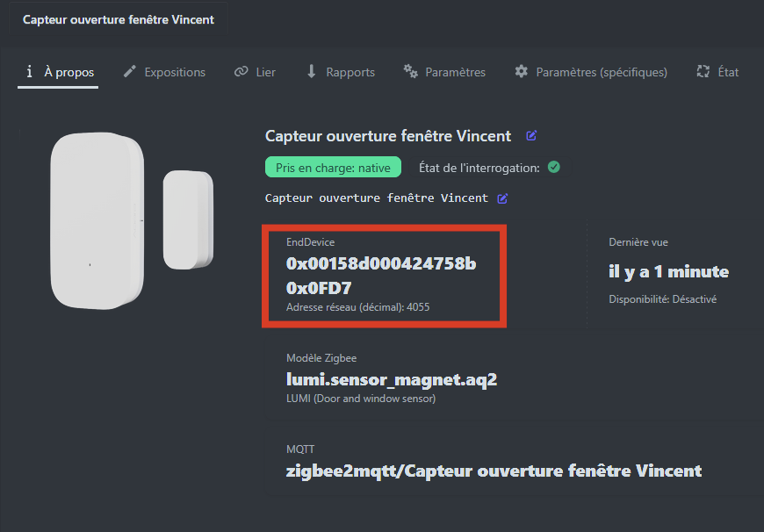Click the 'Pris en charge: native' badge
The width and height of the screenshot is (764, 532).
333,167
